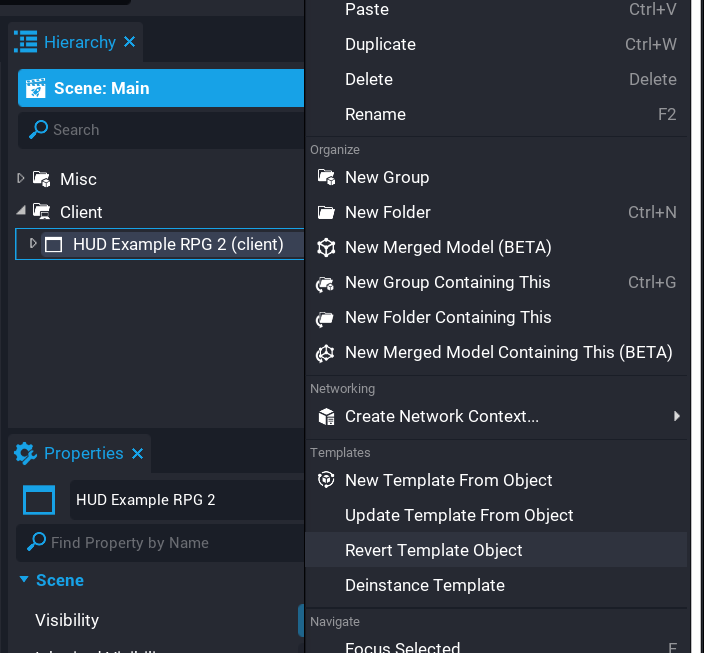704x653 pixels.
Task: Click the New Folder icon
Action: (x=326, y=212)
